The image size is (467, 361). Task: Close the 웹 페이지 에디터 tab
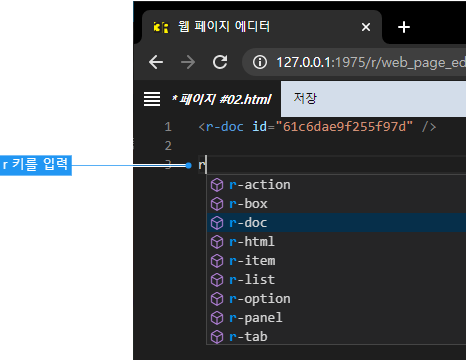click(366, 27)
